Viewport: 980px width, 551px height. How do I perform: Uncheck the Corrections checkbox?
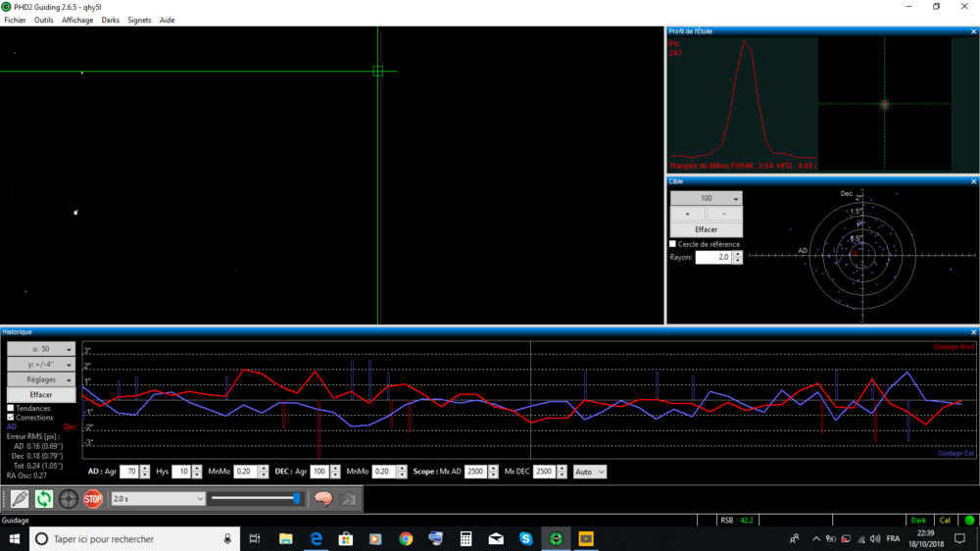(x=10, y=417)
